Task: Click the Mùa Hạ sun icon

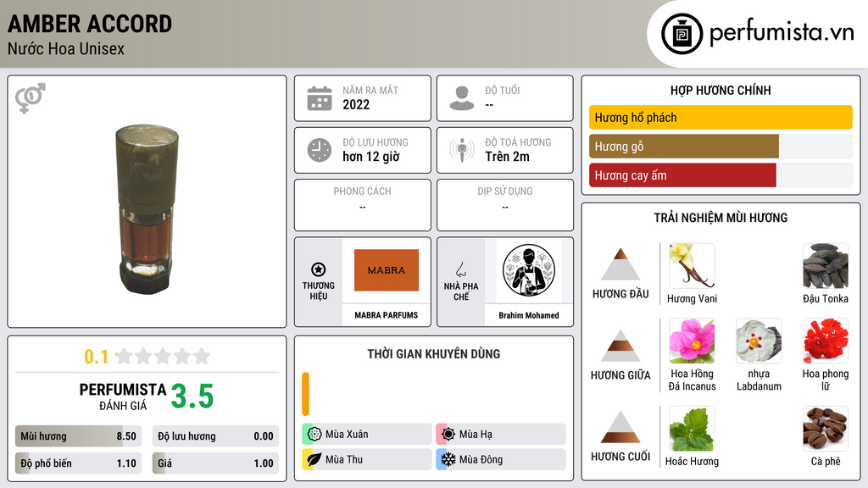Action: click(448, 434)
